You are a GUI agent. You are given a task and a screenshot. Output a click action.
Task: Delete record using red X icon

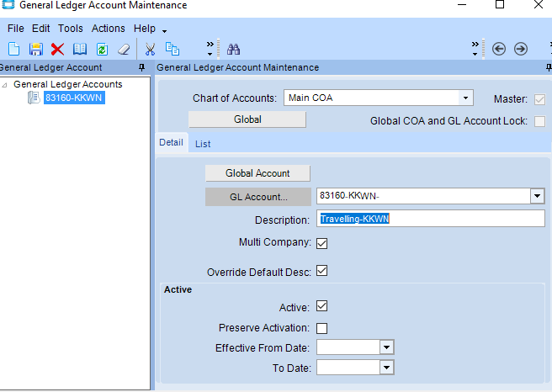57,49
